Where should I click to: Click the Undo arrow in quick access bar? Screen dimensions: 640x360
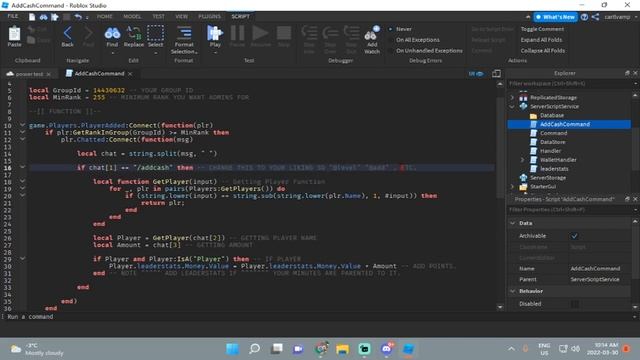[x=78, y=17]
